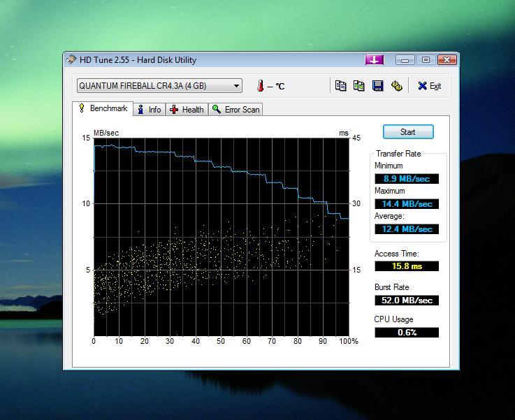Open the options icon in toolbar
Viewport: 515px width, 420px height.
(x=396, y=86)
